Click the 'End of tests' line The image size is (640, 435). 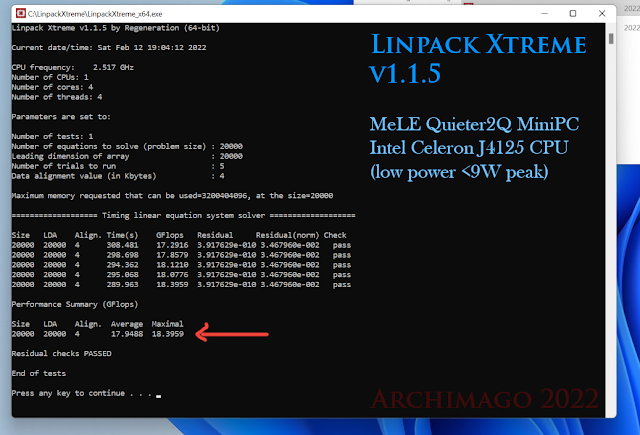click(39, 373)
